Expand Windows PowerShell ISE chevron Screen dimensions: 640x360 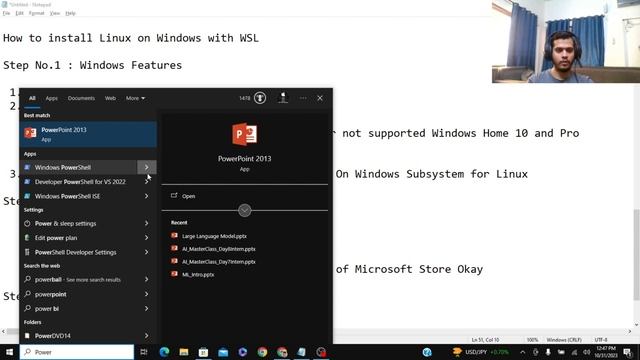(147, 196)
